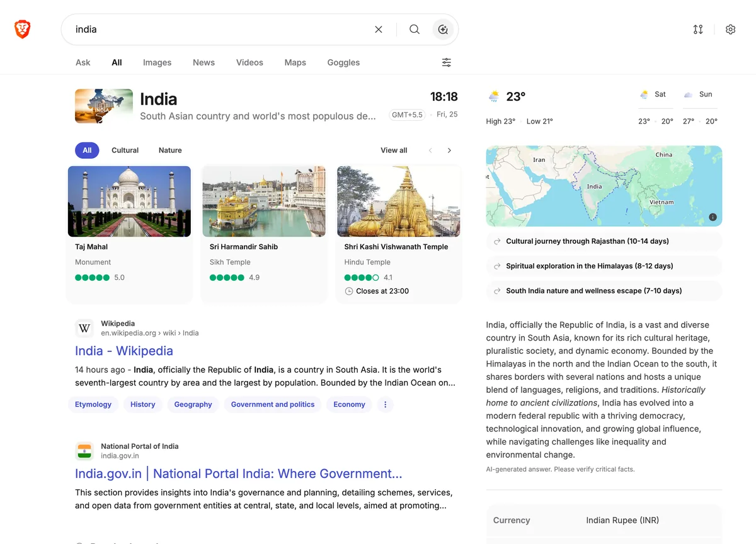
Task: Open the India - Wikipedia result link
Action: tap(124, 351)
